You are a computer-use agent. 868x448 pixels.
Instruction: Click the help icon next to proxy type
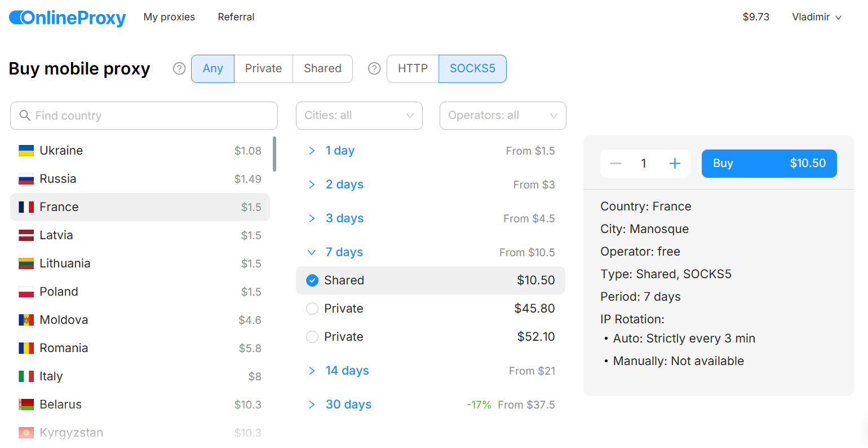tap(179, 69)
